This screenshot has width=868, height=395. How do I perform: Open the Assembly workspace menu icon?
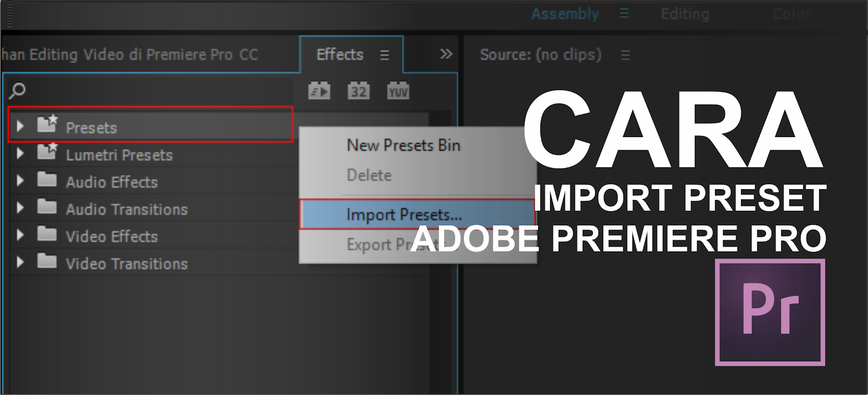[x=624, y=14]
